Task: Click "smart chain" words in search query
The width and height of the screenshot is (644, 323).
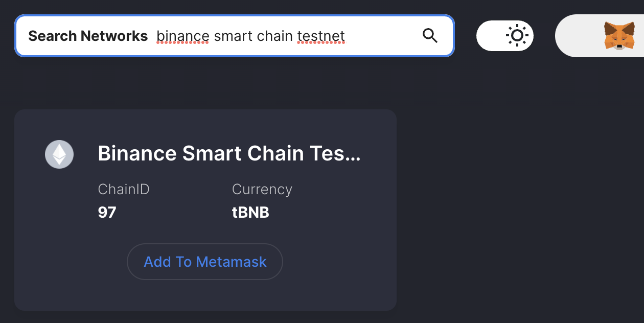Action: [254, 36]
